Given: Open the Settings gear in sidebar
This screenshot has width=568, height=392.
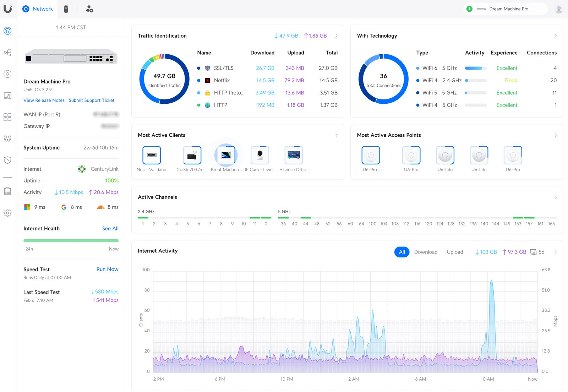Looking at the screenshot, I should [7, 213].
